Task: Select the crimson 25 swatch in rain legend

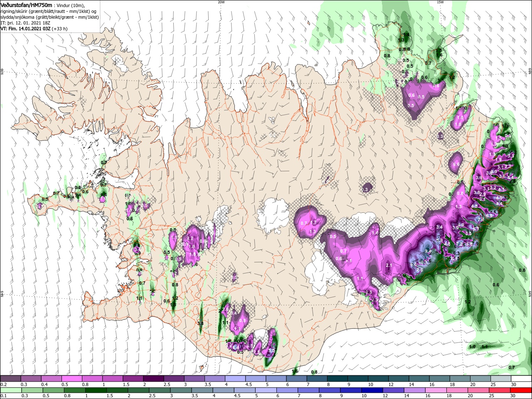Action: (500, 390)
